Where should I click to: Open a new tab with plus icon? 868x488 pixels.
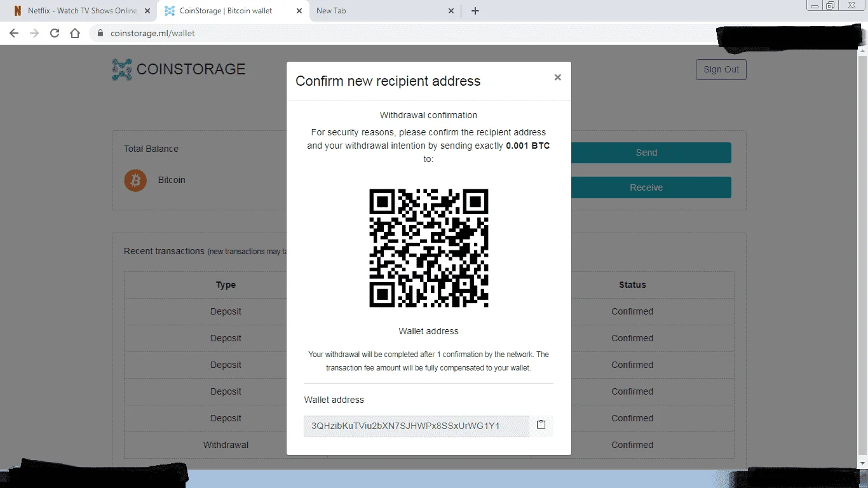(x=475, y=11)
